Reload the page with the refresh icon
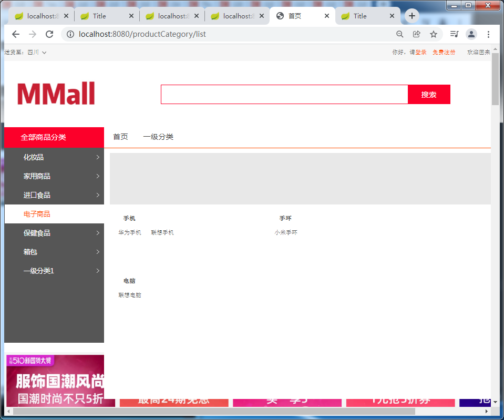Screen dimensions: 504x420 [x=49, y=34]
